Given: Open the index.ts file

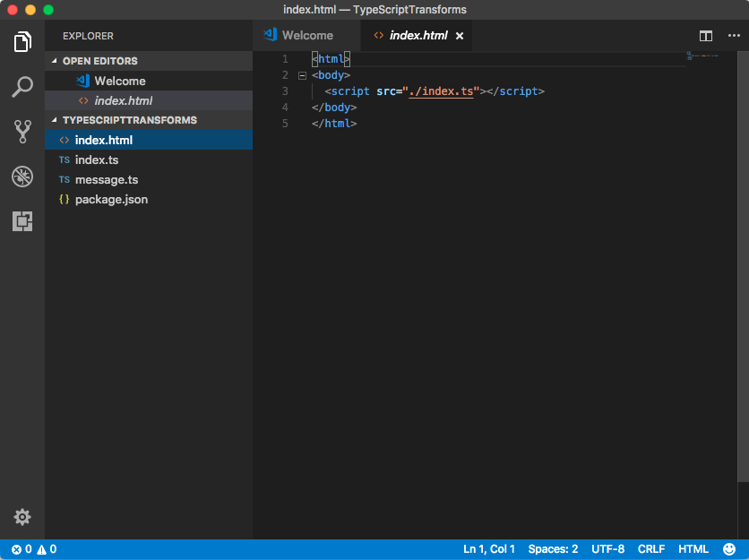Looking at the screenshot, I should point(149,160).
